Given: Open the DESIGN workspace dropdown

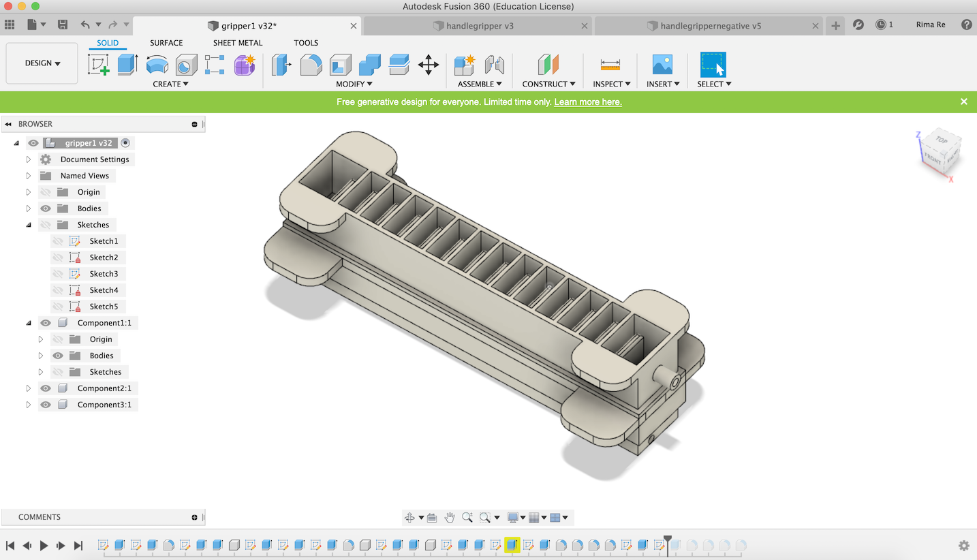Looking at the screenshot, I should point(42,63).
